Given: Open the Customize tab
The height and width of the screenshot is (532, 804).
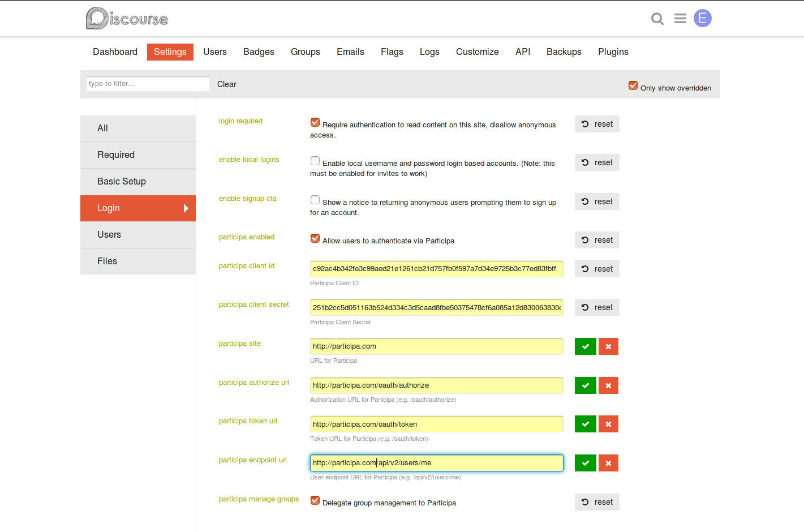Looking at the screenshot, I should click(x=478, y=52).
